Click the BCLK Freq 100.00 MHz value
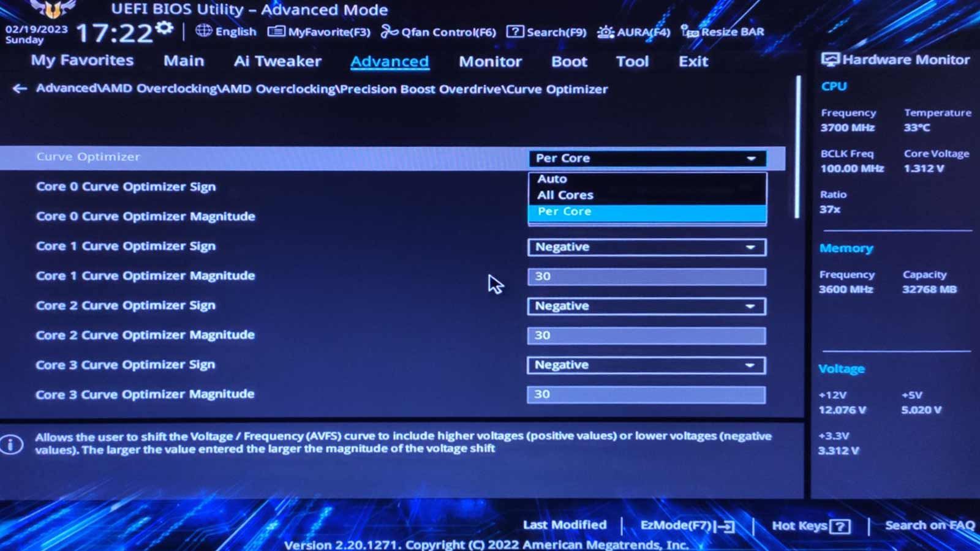 852,168
